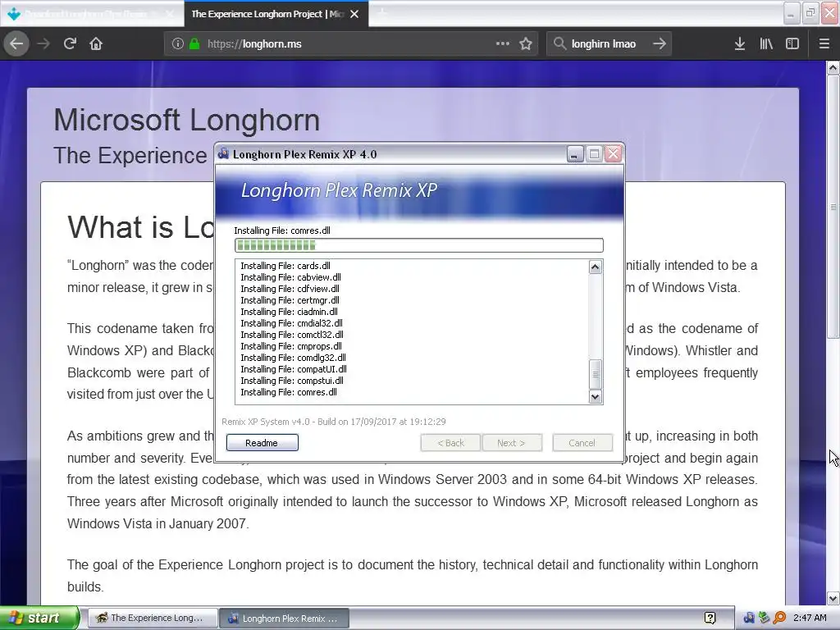This screenshot has width=840, height=630.
Task: Click the install log scrollbar thumb
Action: (x=596, y=374)
